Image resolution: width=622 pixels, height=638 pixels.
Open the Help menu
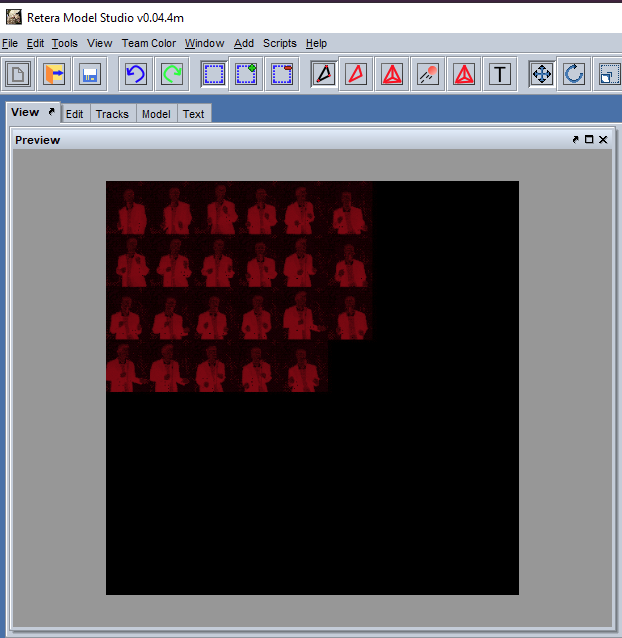click(316, 43)
